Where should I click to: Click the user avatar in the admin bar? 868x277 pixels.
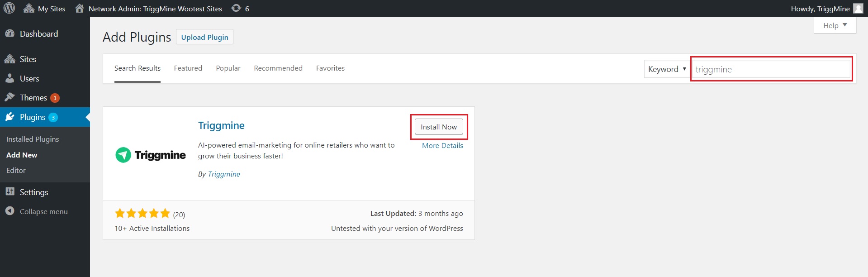(858, 9)
